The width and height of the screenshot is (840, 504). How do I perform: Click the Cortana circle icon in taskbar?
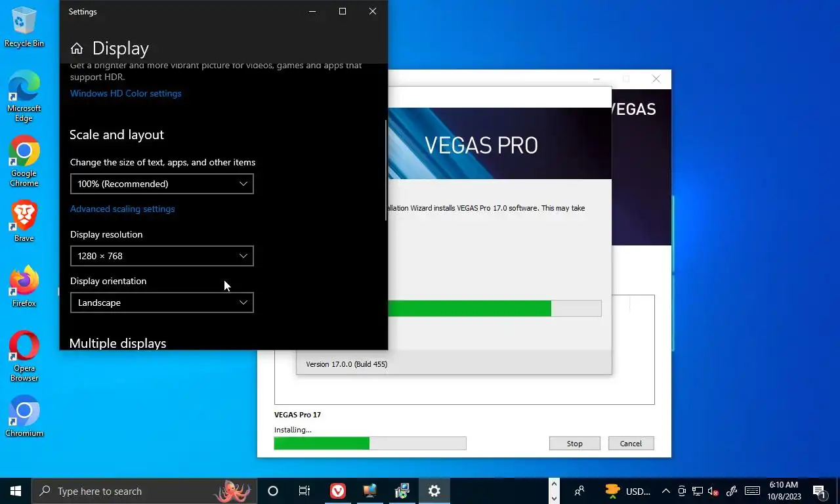click(x=273, y=491)
